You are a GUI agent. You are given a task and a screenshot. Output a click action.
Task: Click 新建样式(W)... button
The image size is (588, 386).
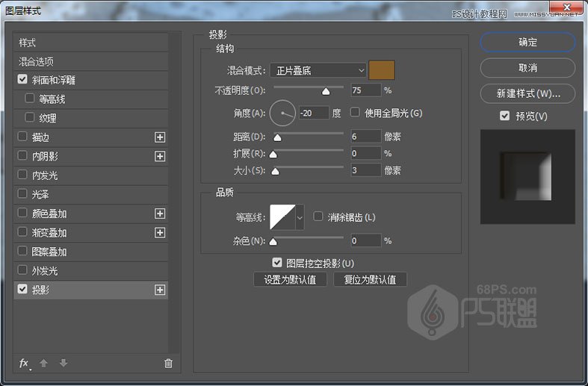pyautogui.click(x=527, y=93)
